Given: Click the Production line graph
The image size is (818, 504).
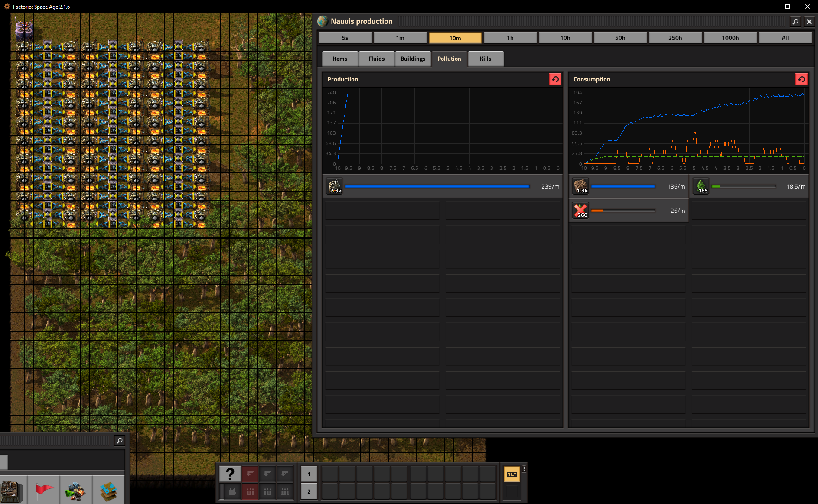Looking at the screenshot, I should coord(443,129).
